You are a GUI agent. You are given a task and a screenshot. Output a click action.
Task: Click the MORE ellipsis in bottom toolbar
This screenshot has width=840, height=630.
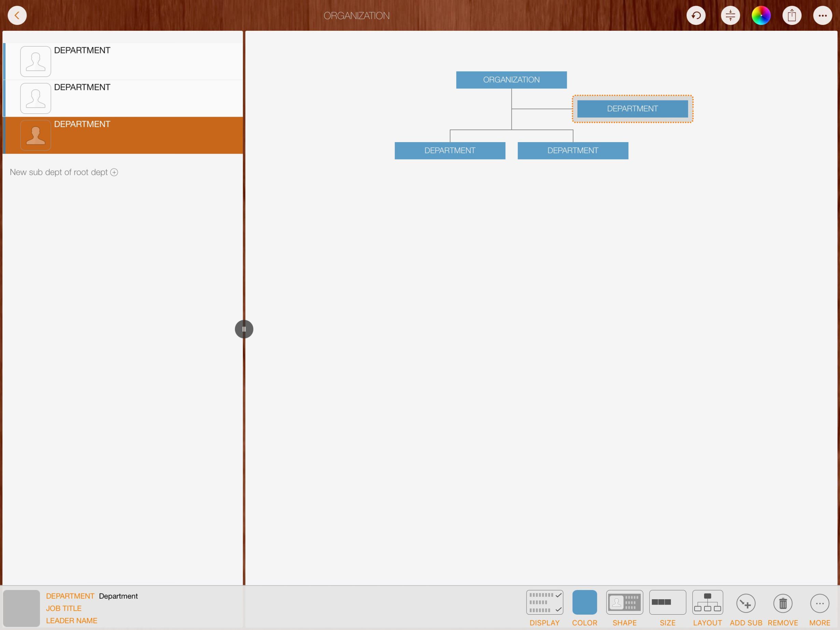[820, 603]
